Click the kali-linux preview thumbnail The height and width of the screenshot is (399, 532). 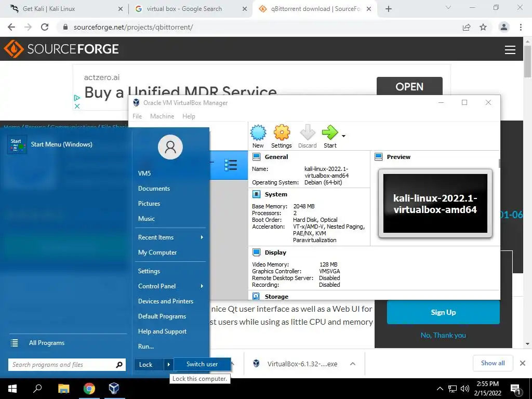click(435, 204)
